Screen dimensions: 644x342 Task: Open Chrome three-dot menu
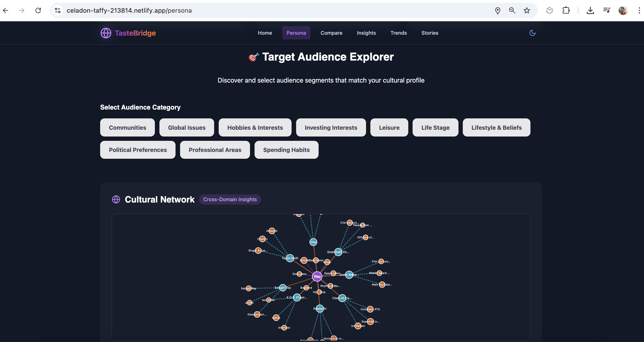pyautogui.click(x=639, y=10)
